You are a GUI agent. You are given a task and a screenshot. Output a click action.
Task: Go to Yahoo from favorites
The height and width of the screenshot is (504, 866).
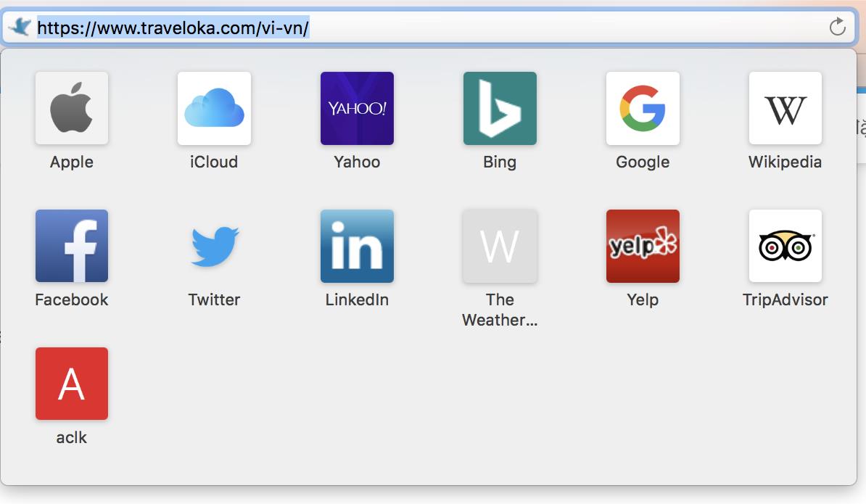click(x=357, y=108)
